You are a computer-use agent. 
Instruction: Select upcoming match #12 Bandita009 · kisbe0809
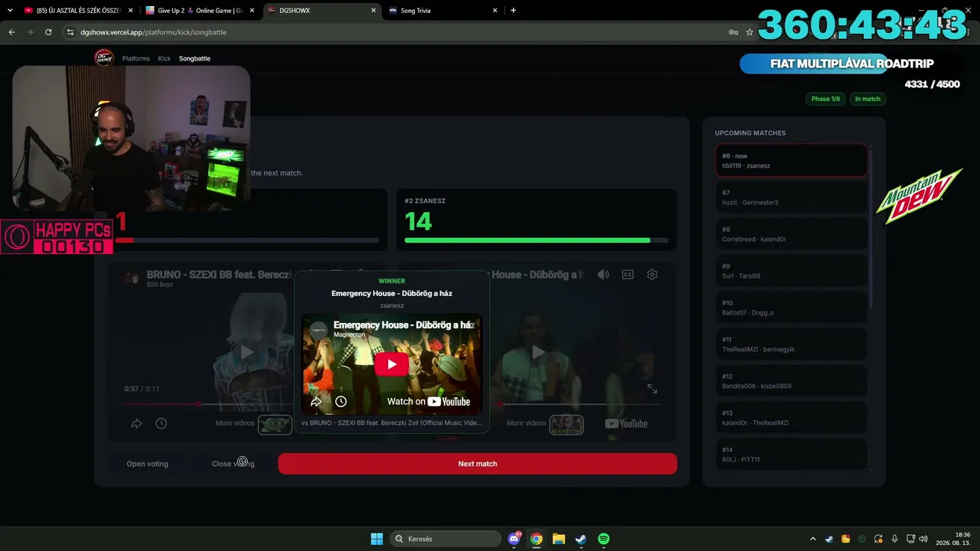click(792, 381)
